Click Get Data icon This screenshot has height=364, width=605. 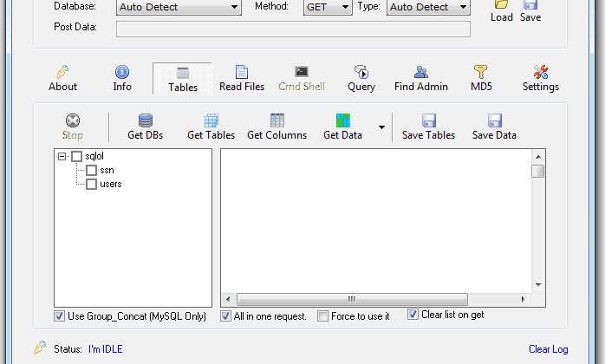tap(342, 120)
